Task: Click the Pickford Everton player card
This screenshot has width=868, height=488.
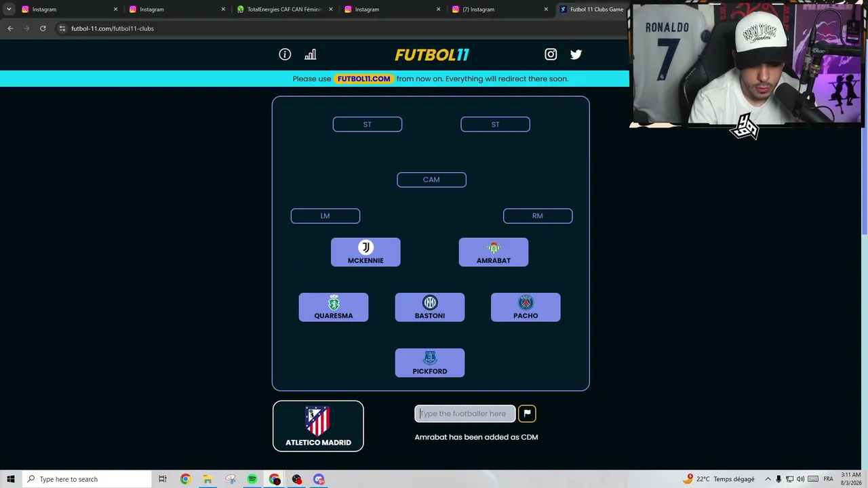Action: (430, 363)
